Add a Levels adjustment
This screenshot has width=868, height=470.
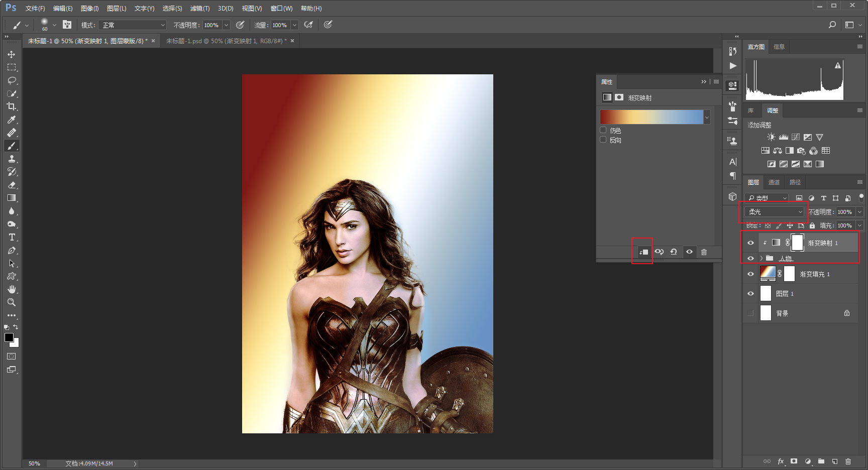783,137
